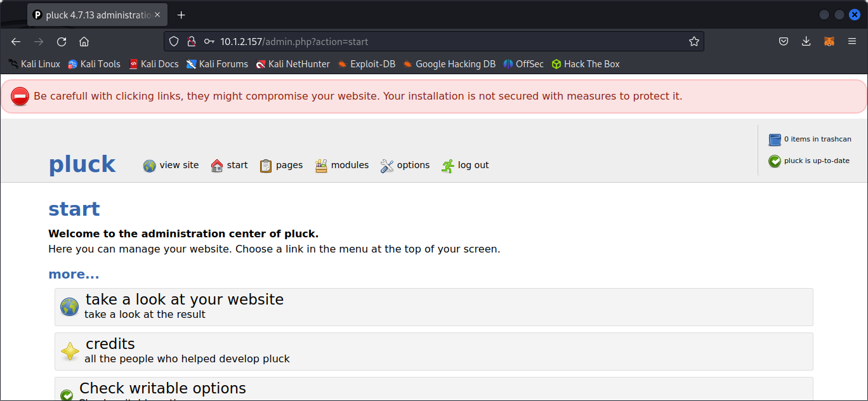Click the globe icon beside view site
This screenshot has height=401, width=868.
click(x=149, y=166)
